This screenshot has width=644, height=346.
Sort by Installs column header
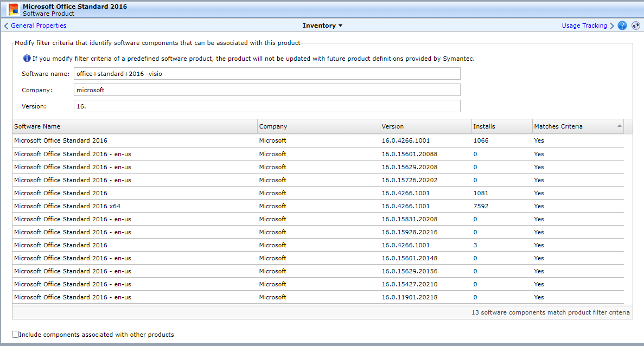point(501,126)
